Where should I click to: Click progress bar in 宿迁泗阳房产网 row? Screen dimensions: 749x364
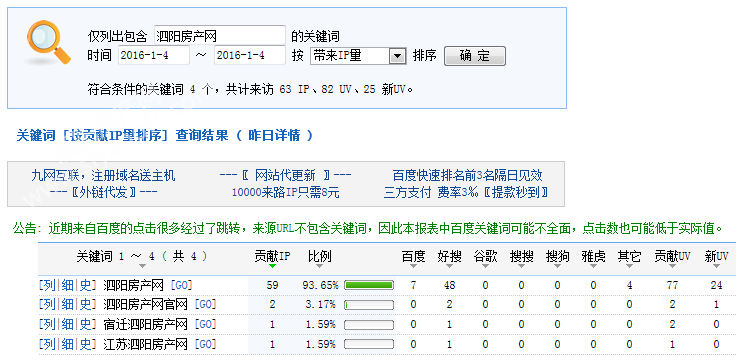click(369, 325)
